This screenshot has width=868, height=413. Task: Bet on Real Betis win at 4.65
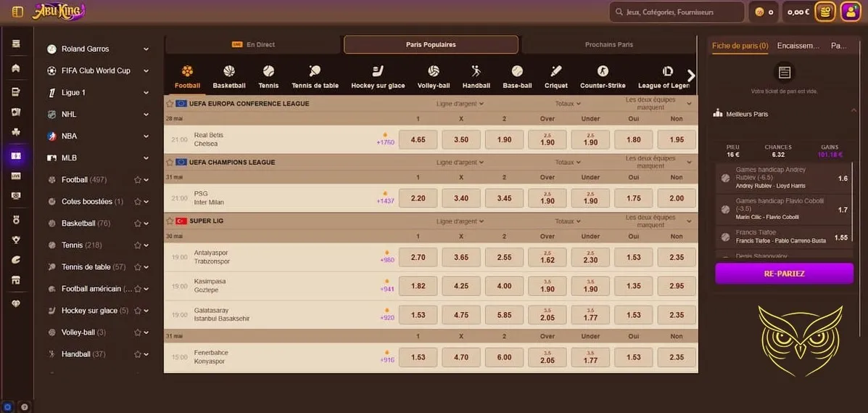click(x=418, y=139)
